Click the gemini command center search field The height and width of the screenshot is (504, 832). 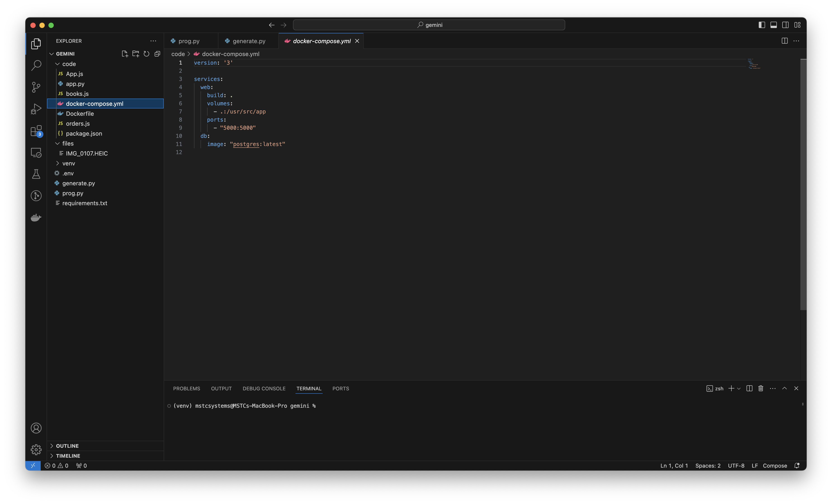(x=429, y=25)
